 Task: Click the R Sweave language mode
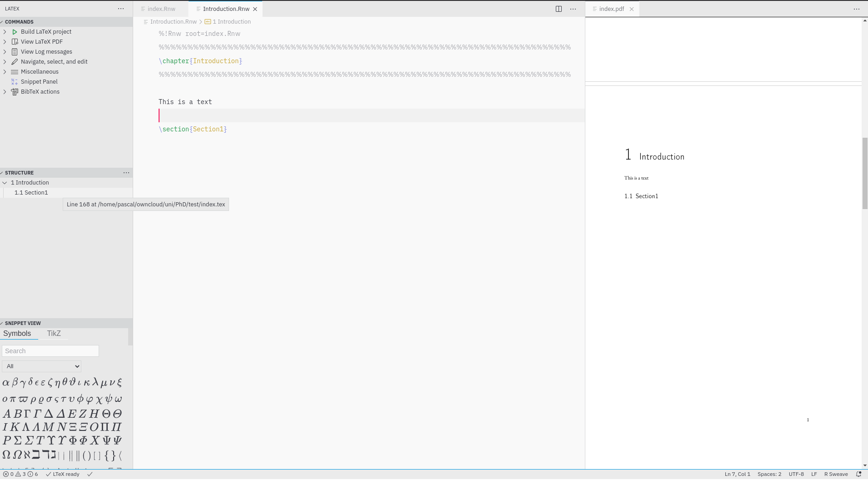835,474
